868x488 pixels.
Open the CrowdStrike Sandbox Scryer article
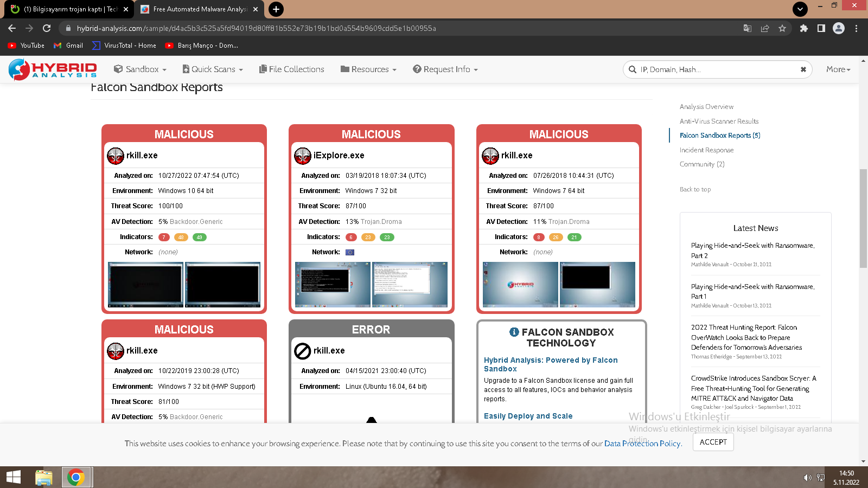point(754,388)
